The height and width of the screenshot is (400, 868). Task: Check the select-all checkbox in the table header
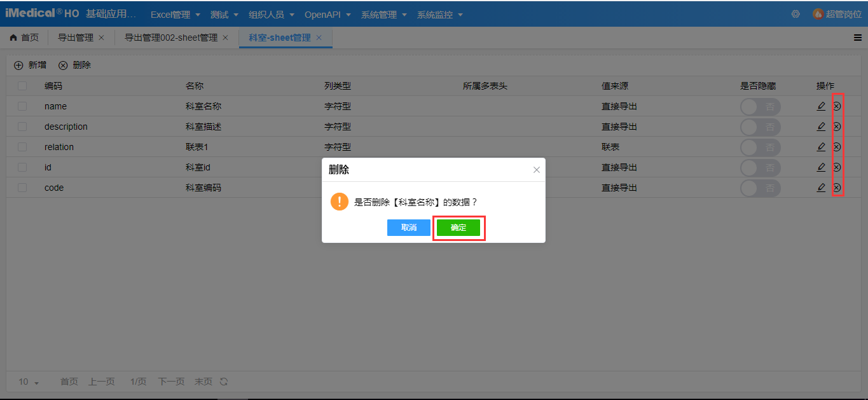pos(22,85)
